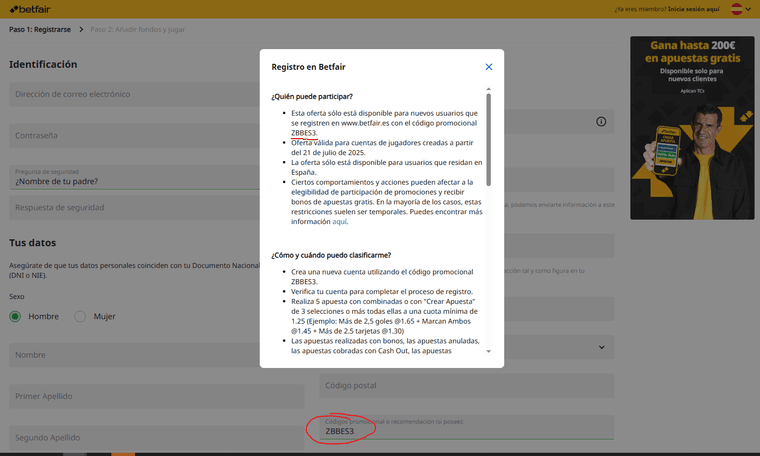Click Paso 2: Añadir fondos y jugar breadcrumb
This screenshot has height=456, width=760.
click(x=138, y=30)
